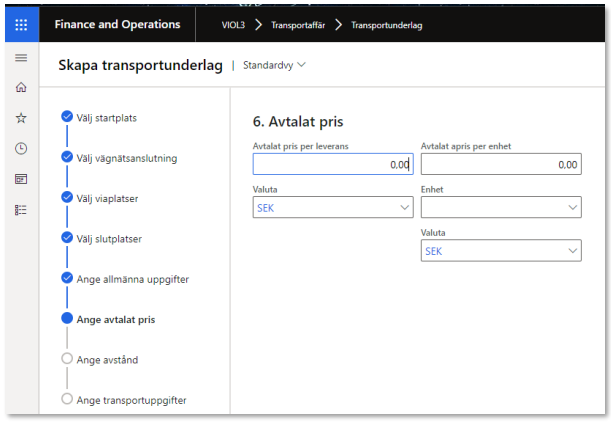The width and height of the screenshot is (611, 422).
Task: Go to Ange allmänna uppgifter step
Action: click(130, 278)
